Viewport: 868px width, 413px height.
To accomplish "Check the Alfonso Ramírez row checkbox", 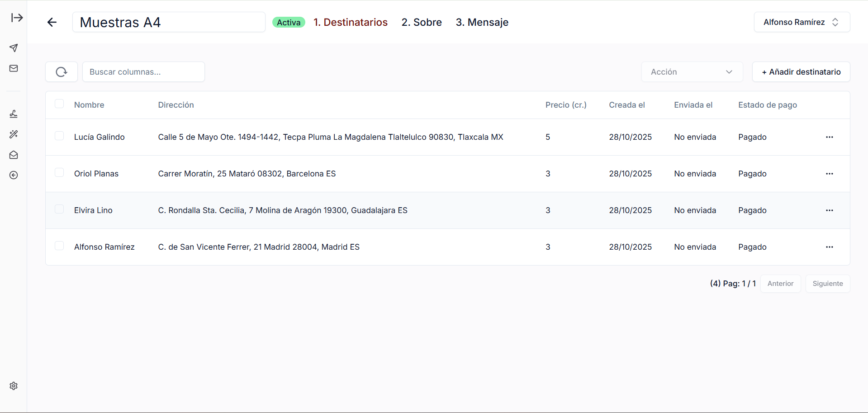I will click(x=59, y=246).
